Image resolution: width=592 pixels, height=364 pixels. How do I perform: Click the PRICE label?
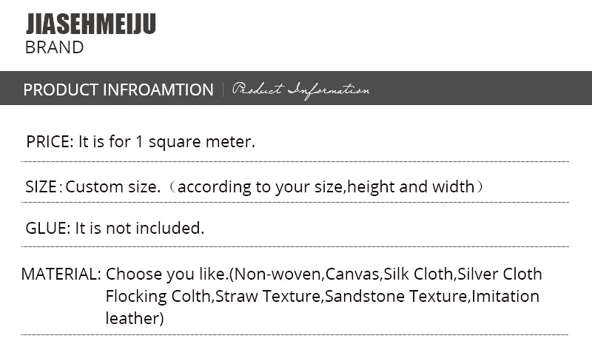(x=50, y=142)
